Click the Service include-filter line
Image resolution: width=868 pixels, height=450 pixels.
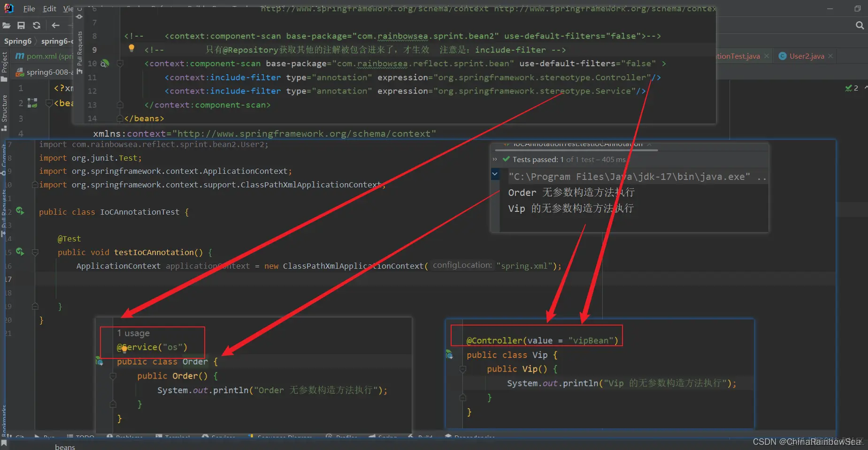pos(405,91)
